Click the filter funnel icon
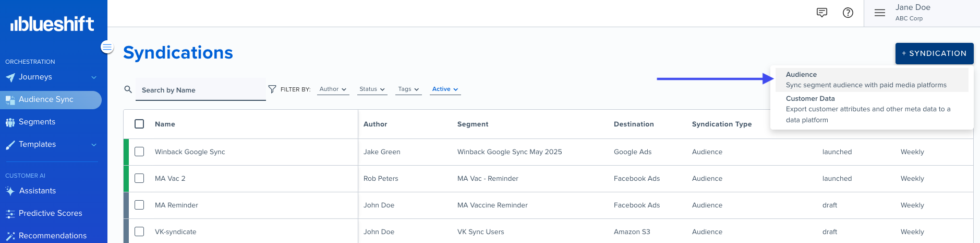The height and width of the screenshot is (243, 980). click(272, 89)
